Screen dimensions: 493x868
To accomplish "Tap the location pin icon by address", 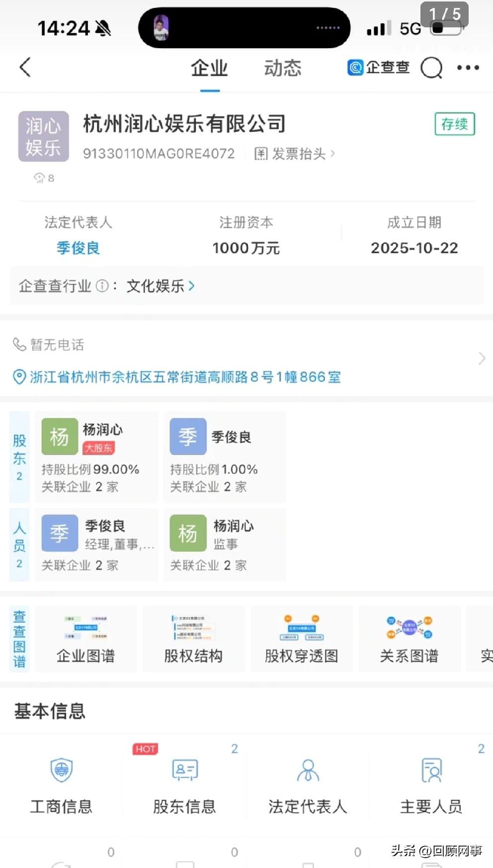I will [19, 377].
